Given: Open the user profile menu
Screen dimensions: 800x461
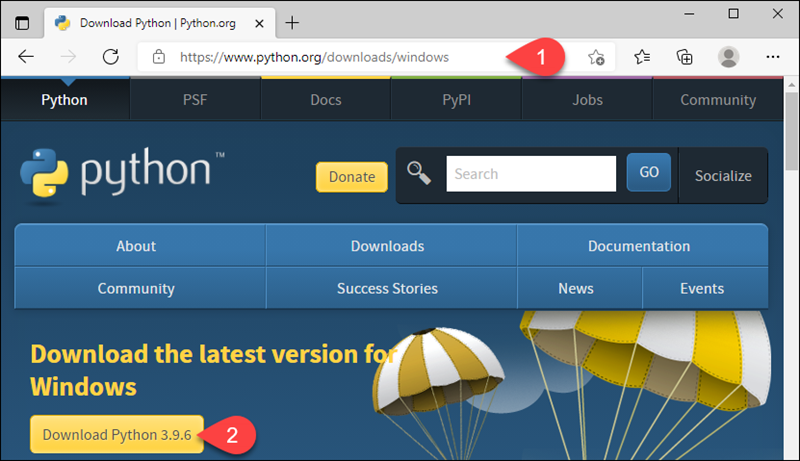Looking at the screenshot, I should pos(729,57).
